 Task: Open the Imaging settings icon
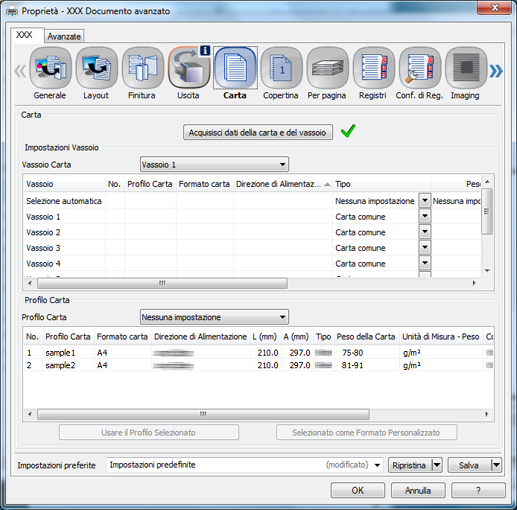[x=466, y=68]
